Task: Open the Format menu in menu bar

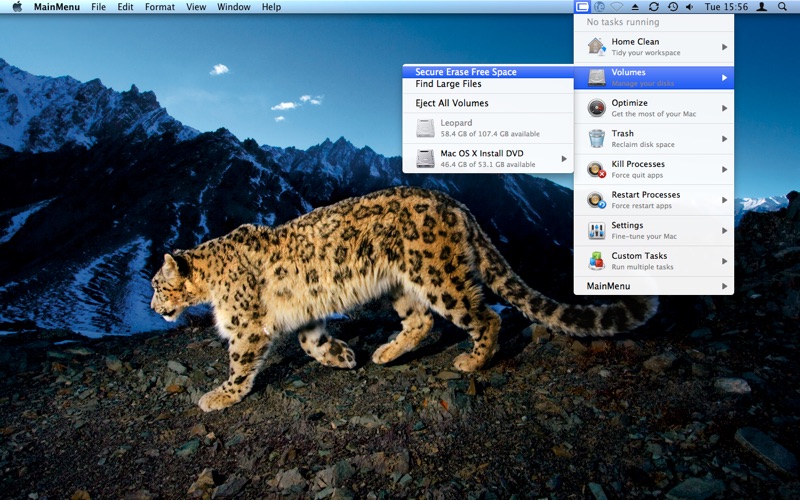Action: 160,7
